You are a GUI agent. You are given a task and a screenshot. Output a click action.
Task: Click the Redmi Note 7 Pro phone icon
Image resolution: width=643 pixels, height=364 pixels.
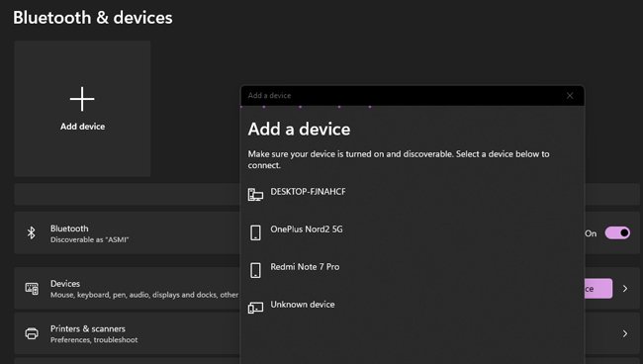[x=255, y=270]
